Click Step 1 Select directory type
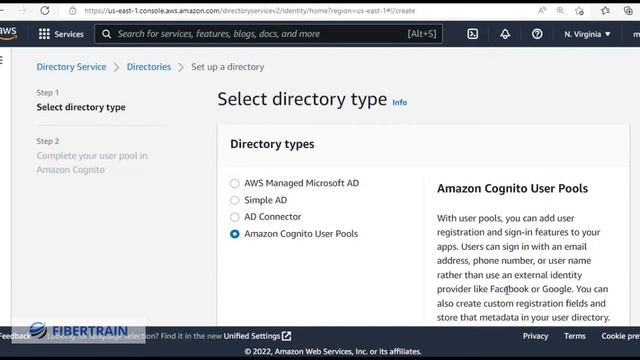 (x=81, y=107)
